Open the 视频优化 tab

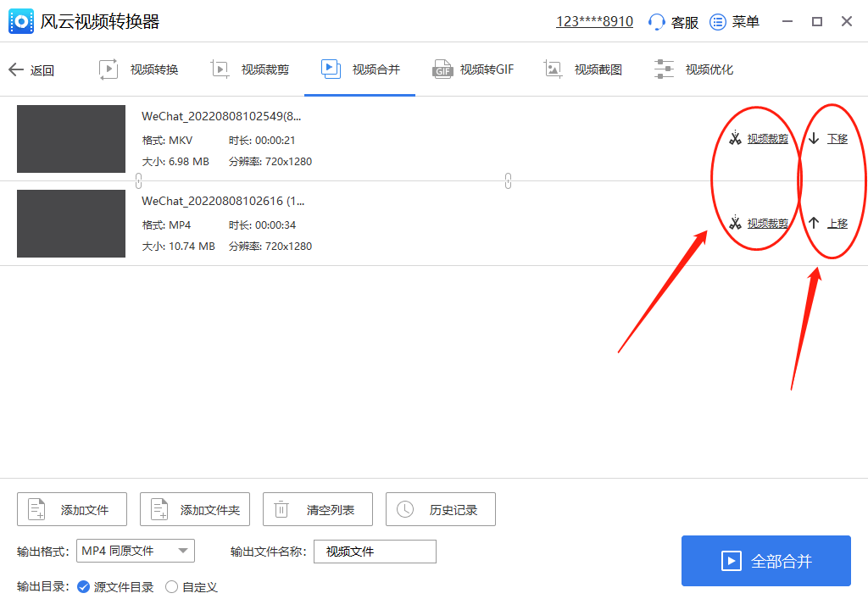(693, 69)
